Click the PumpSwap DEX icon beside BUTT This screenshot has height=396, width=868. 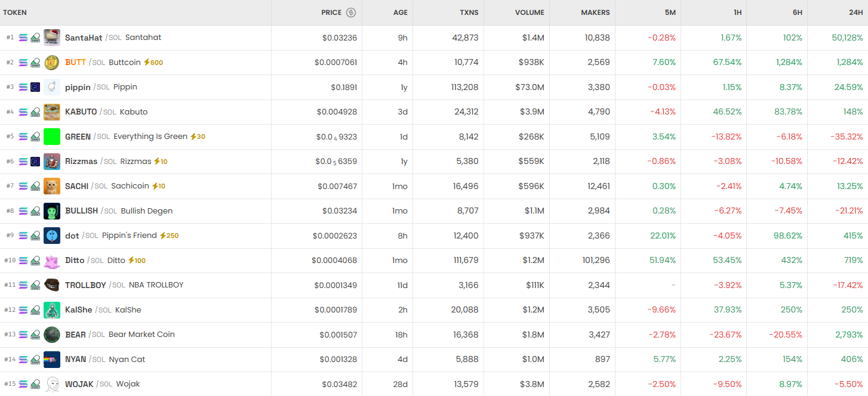(x=35, y=63)
